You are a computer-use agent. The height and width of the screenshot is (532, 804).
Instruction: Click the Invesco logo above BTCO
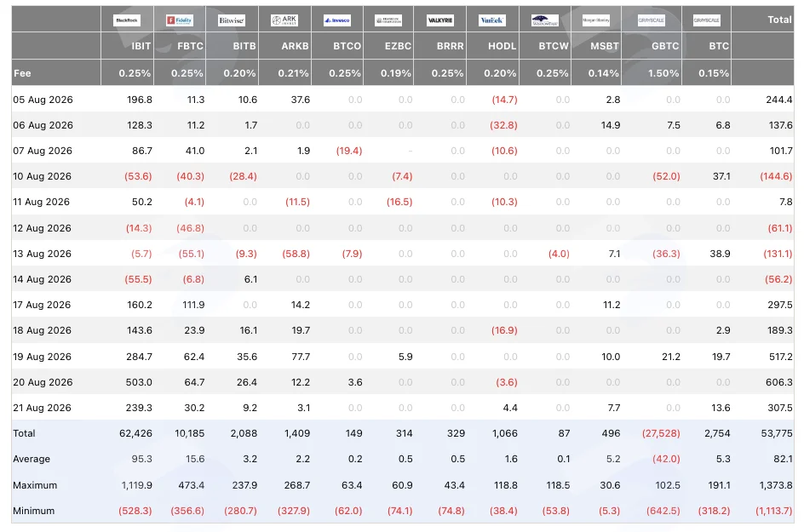click(x=337, y=20)
